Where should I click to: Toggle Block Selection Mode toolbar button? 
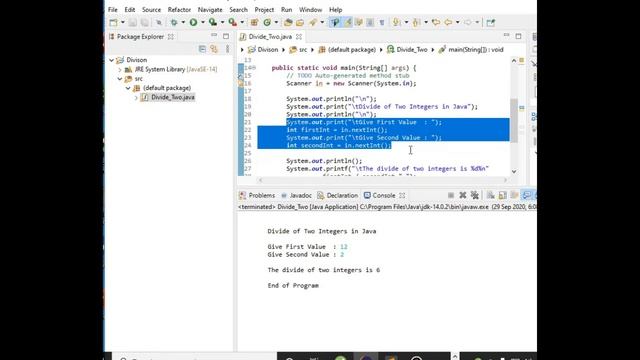point(370,22)
